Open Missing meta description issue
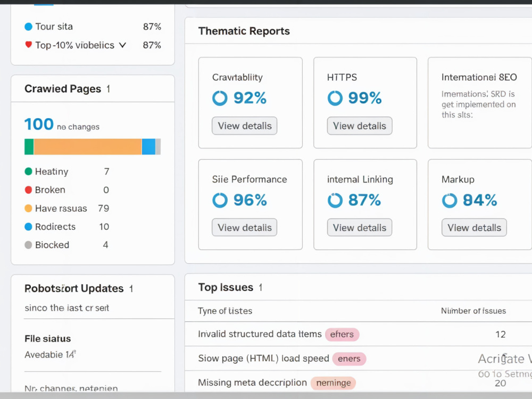The height and width of the screenshot is (399, 532). (x=252, y=383)
